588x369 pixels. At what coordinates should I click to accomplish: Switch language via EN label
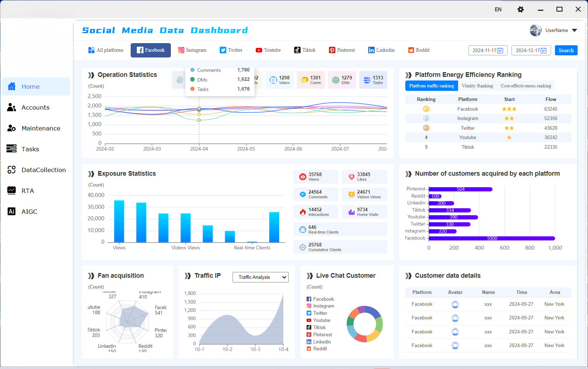[x=498, y=9]
